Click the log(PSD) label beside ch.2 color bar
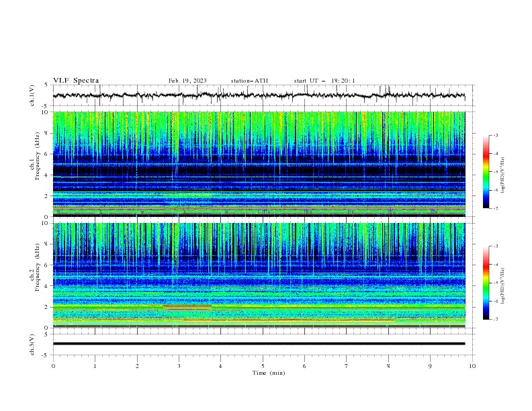 point(503,286)
